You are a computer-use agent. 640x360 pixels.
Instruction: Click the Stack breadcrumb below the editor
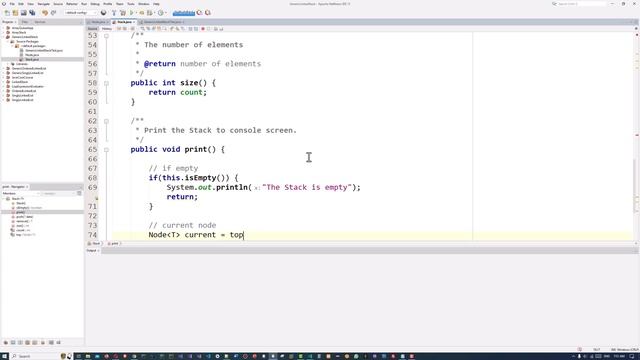pyautogui.click(x=95, y=244)
